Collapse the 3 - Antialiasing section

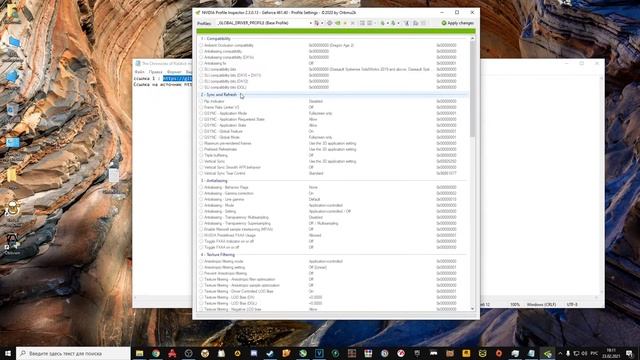214,181
